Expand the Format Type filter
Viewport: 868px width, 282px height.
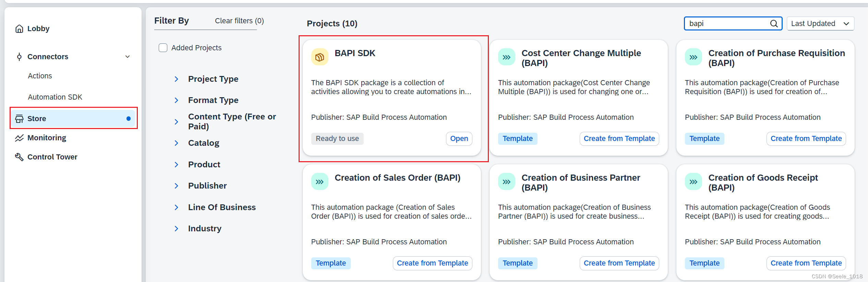(x=176, y=100)
